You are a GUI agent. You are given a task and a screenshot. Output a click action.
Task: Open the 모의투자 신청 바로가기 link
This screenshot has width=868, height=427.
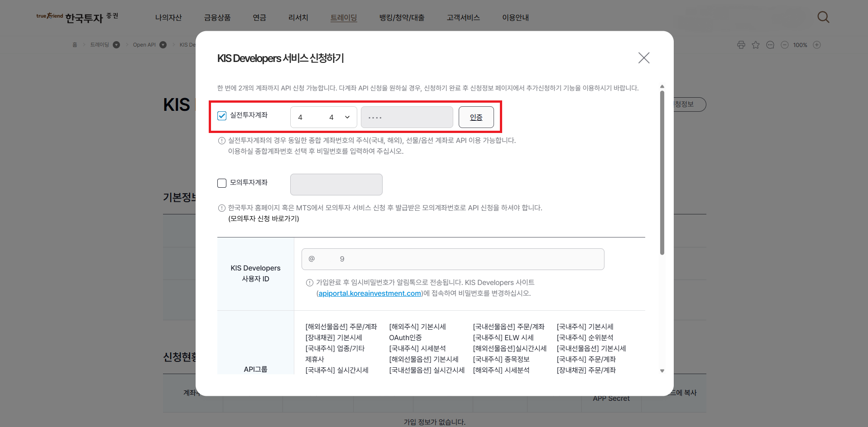(x=264, y=218)
